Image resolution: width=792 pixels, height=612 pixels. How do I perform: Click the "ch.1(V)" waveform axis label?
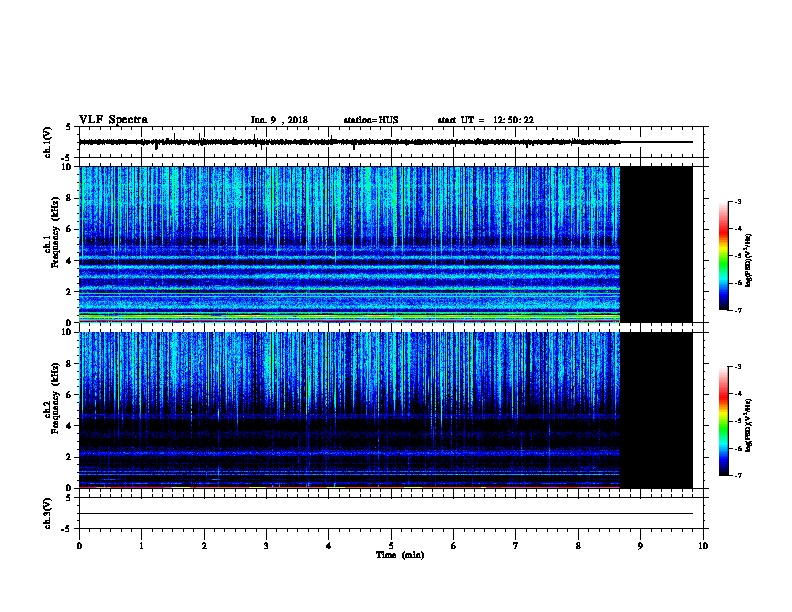[x=48, y=142]
